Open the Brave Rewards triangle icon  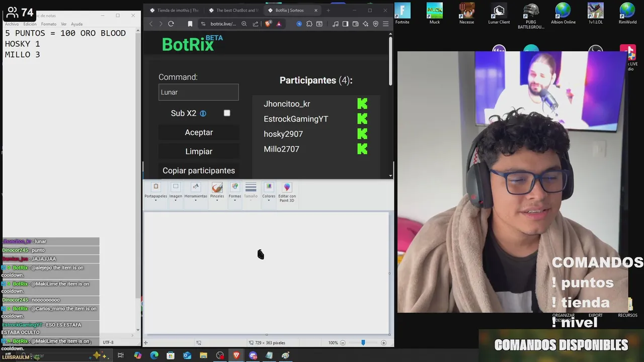pos(279,24)
